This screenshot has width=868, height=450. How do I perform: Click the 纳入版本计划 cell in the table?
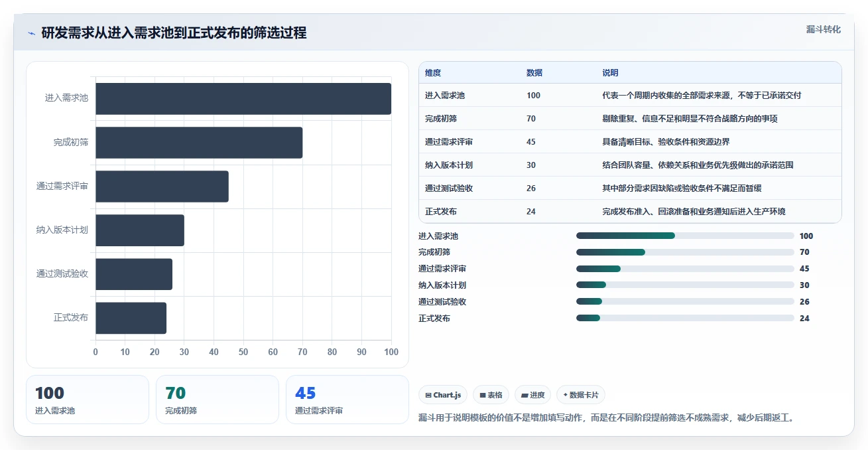click(x=449, y=165)
